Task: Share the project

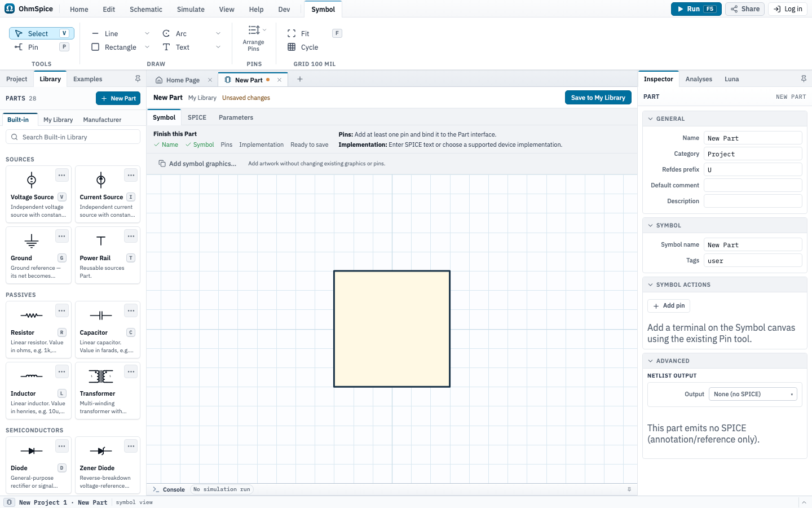Action: (745, 9)
